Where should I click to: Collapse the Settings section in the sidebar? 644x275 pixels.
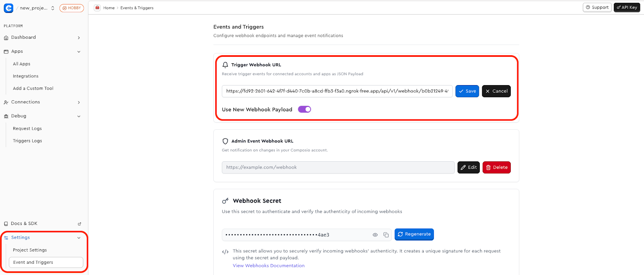(x=78, y=237)
